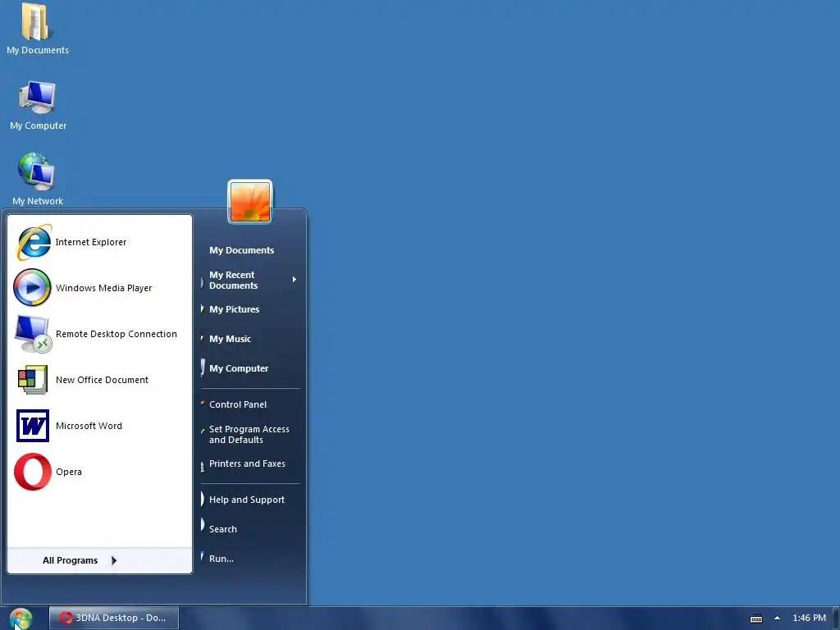Click the New Office Document icon
The image size is (840, 630).
coord(33,380)
